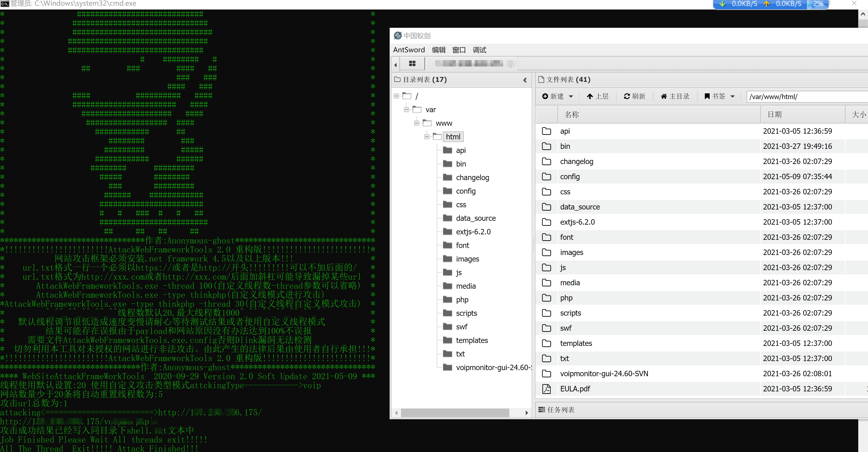The height and width of the screenshot is (452, 868).
Task: Open the Debug (调试) menu
Action: (x=479, y=50)
